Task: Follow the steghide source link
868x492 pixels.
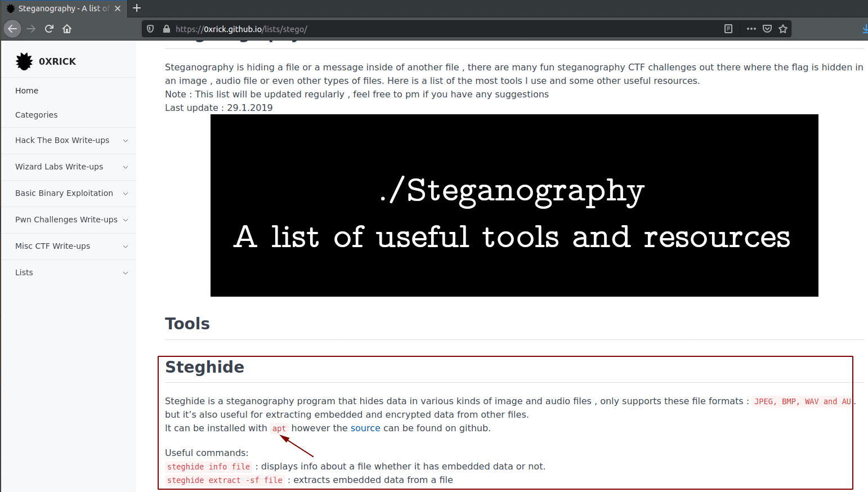Action: point(365,428)
